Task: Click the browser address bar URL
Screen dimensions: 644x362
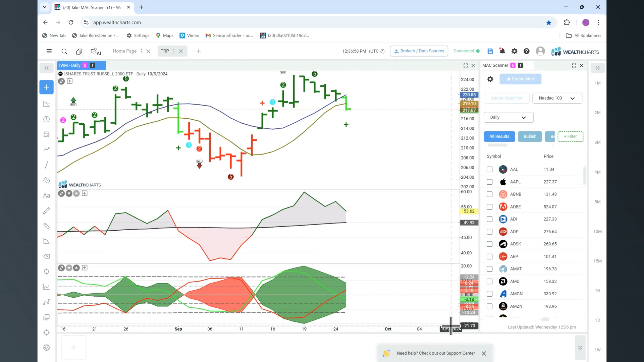Action: [117, 22]
